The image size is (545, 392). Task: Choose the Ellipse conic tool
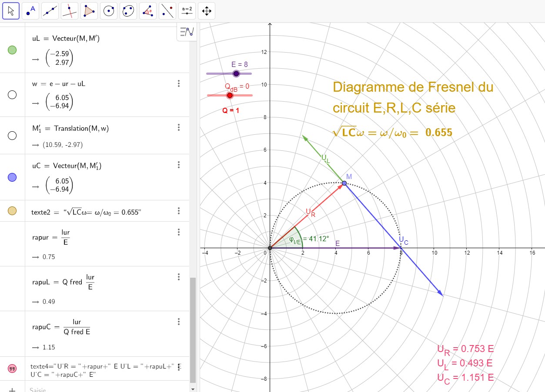(x=128, y=11)
